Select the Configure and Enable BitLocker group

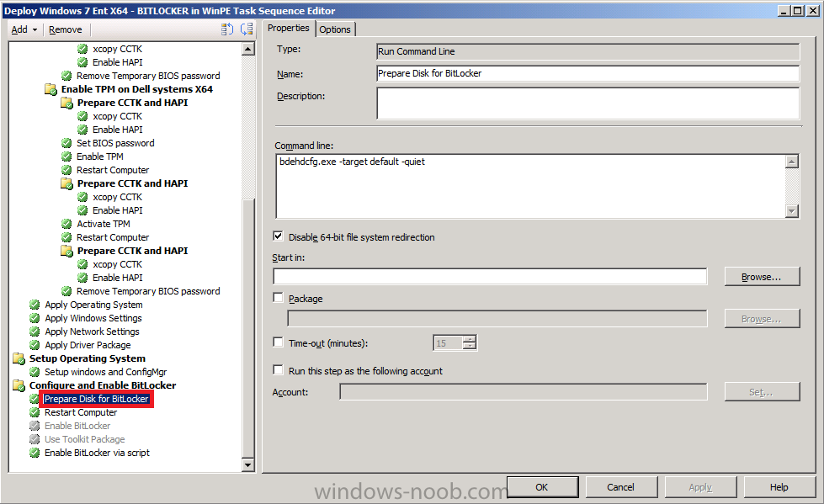coord(103,385)
